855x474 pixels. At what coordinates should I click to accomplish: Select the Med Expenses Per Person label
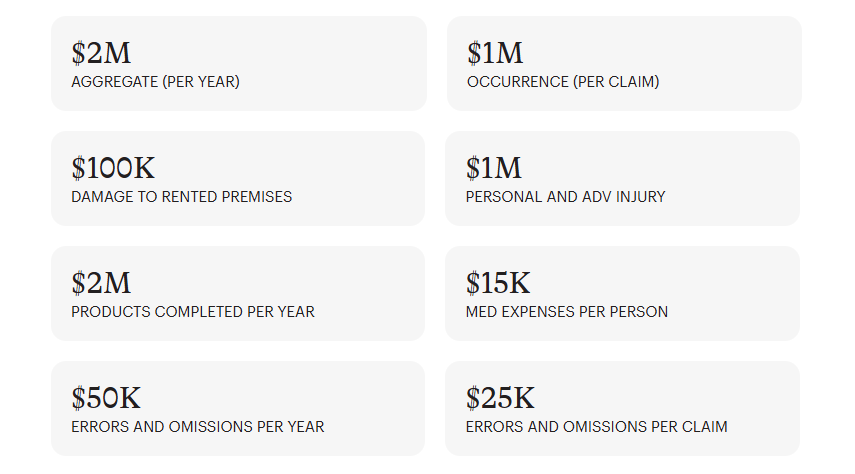567,312
